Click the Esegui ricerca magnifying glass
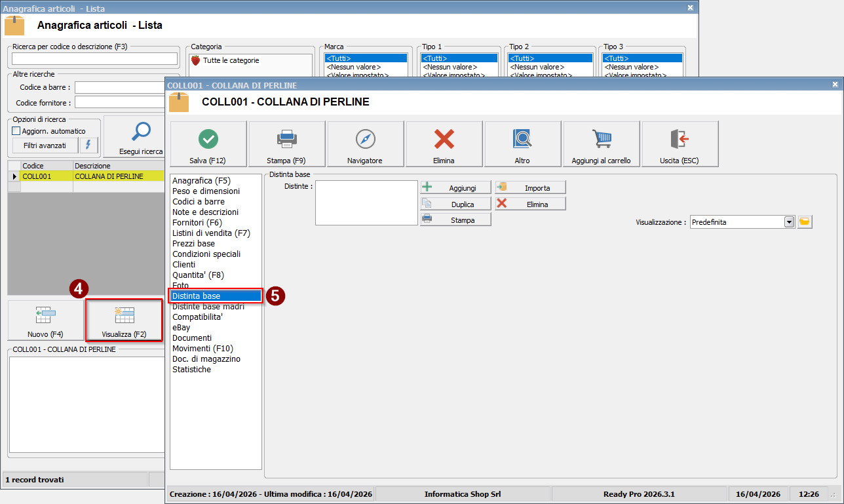The width and height of the screenshot is (844, 504). point(141,132)
